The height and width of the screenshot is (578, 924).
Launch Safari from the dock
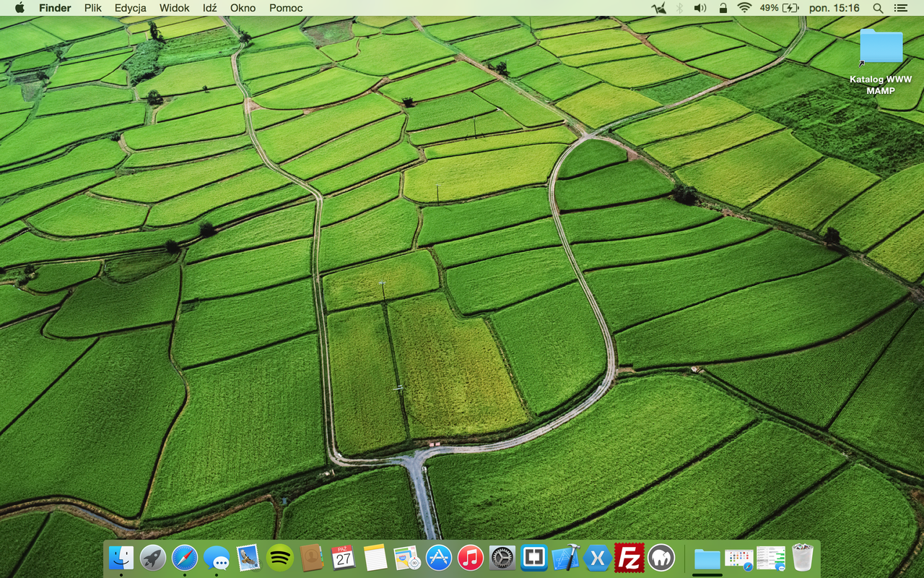pos(185,558)
